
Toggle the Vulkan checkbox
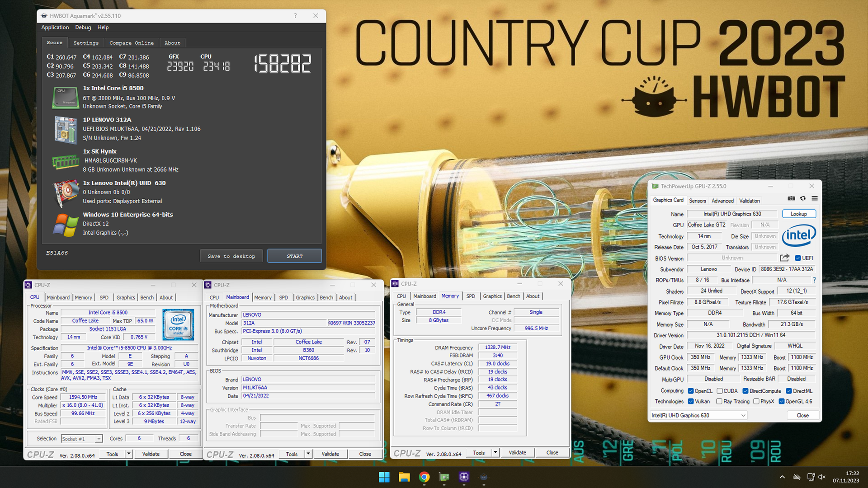(691, 401)
